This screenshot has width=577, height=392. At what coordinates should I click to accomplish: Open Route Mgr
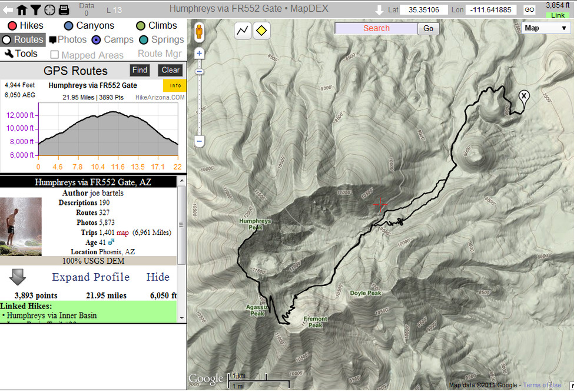pos(160,54)
